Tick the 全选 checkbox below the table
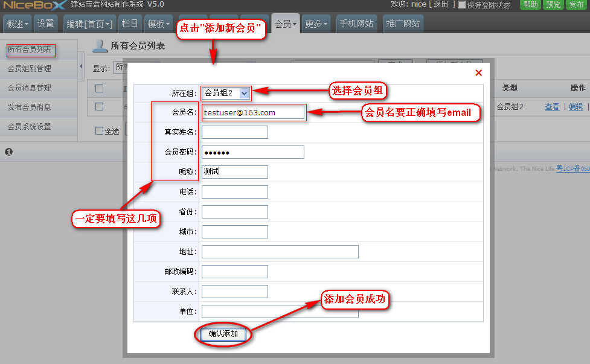The width and height of the screenshot is (590, 364). (100, 131)
